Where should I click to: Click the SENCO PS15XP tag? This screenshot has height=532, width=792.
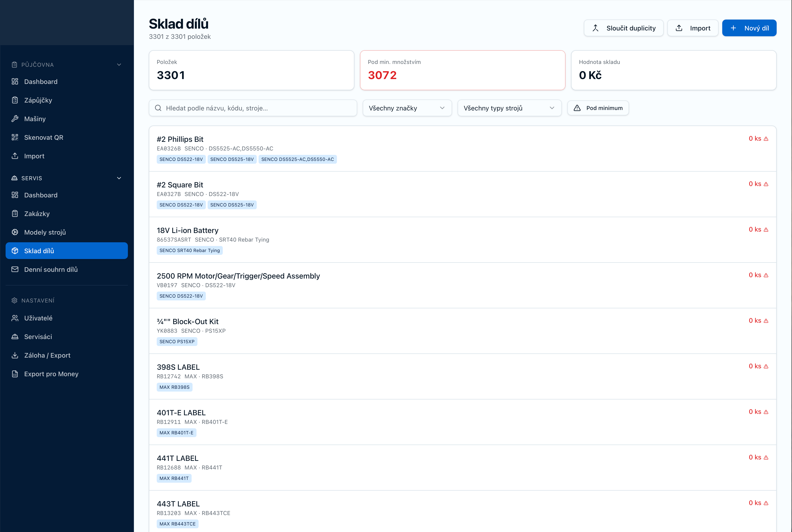click(x=177, y=342)
